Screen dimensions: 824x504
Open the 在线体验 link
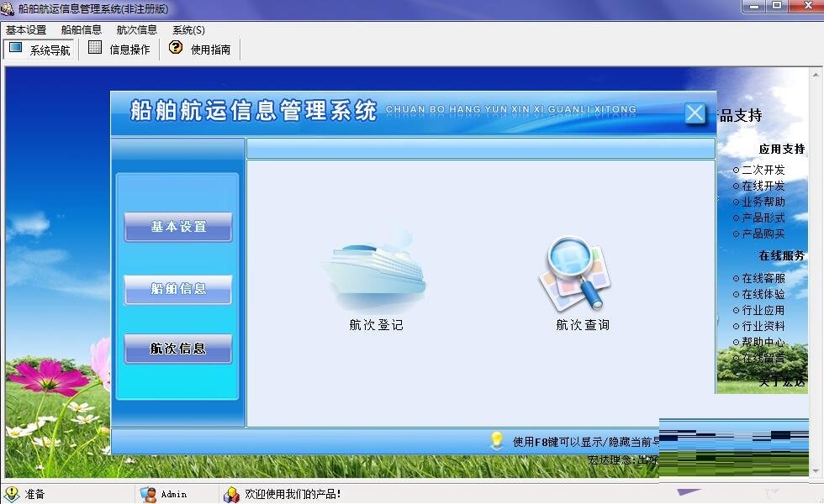pos(763,294)
